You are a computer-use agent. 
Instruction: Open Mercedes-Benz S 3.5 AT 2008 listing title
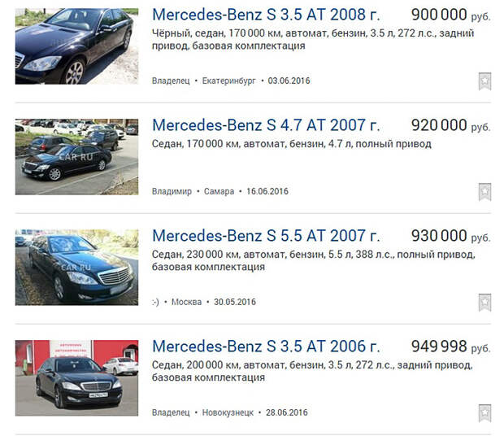tap(266, 15)
